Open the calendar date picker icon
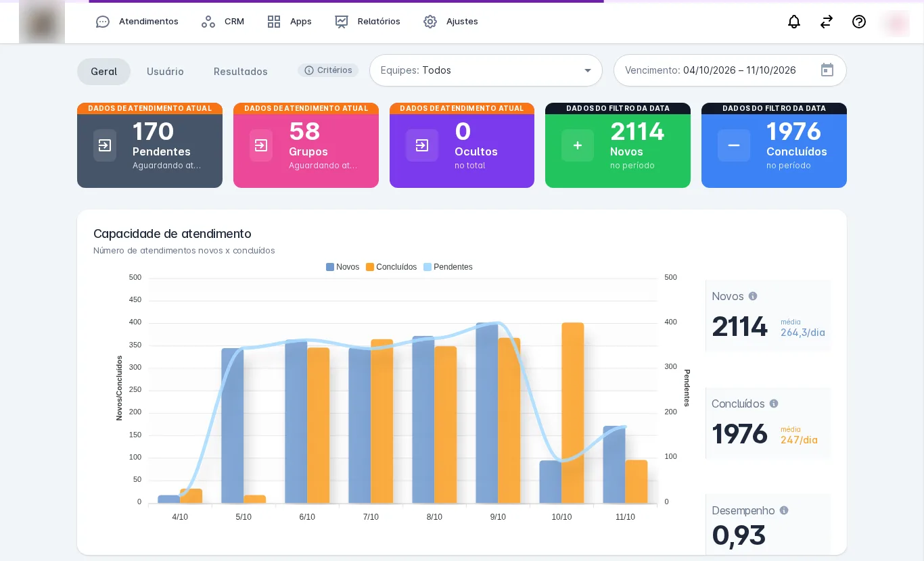Image resolution: width=924 pixels, height=561 pixels. (827, 70)
